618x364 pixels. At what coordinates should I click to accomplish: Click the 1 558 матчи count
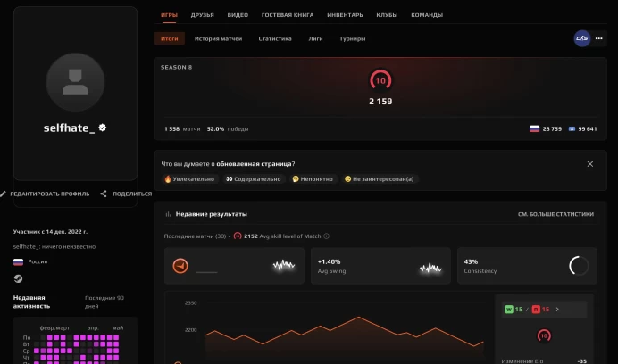point(182,128)
